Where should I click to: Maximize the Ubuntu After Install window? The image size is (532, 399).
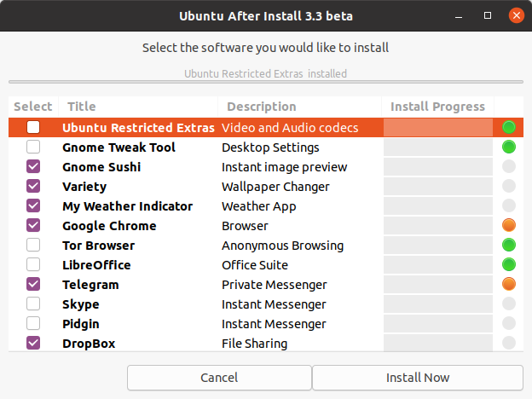(488, 15)
